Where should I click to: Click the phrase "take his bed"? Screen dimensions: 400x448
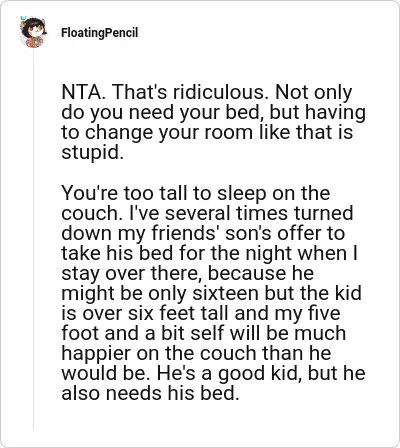117,253
